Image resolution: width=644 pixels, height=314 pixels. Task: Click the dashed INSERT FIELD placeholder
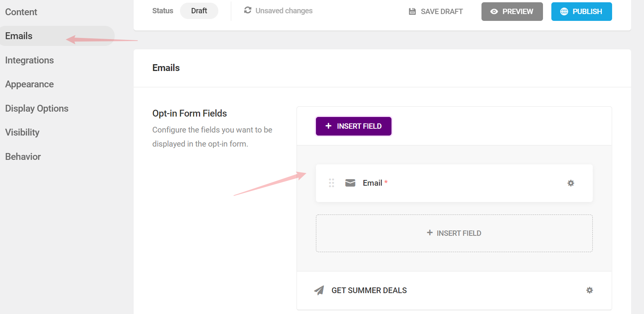coord(454,233)
